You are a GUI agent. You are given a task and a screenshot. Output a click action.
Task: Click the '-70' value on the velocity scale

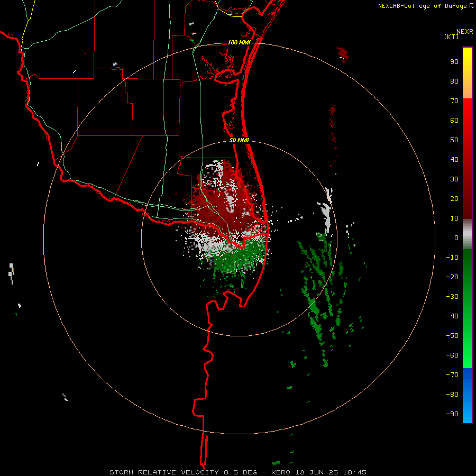pos(452,375)
